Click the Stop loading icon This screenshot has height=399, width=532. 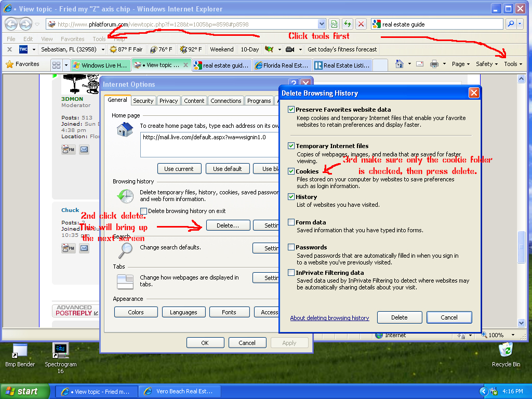tap(361, 24)
